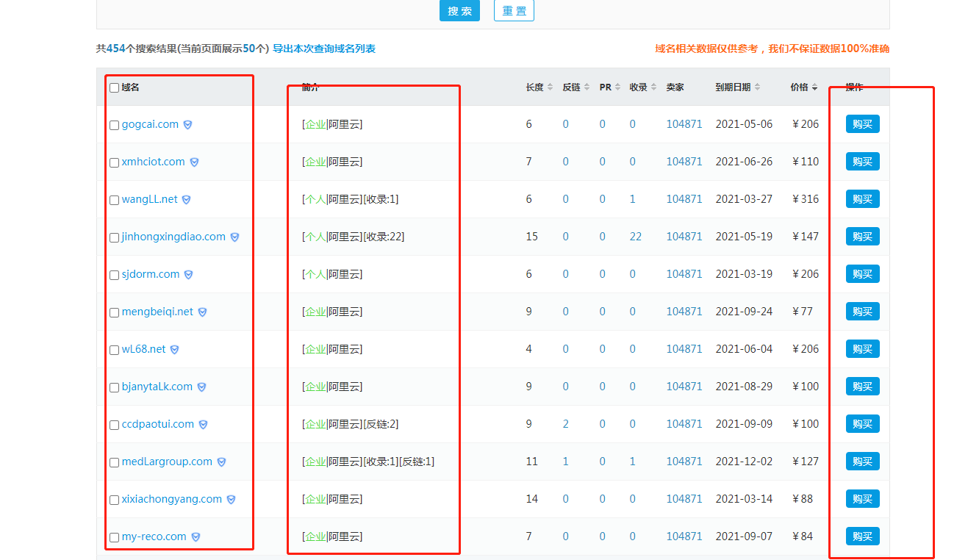Click the 个人 tag in wangLL.net row
This screenshot has width=968, height=560.
(x=315, y=199)
